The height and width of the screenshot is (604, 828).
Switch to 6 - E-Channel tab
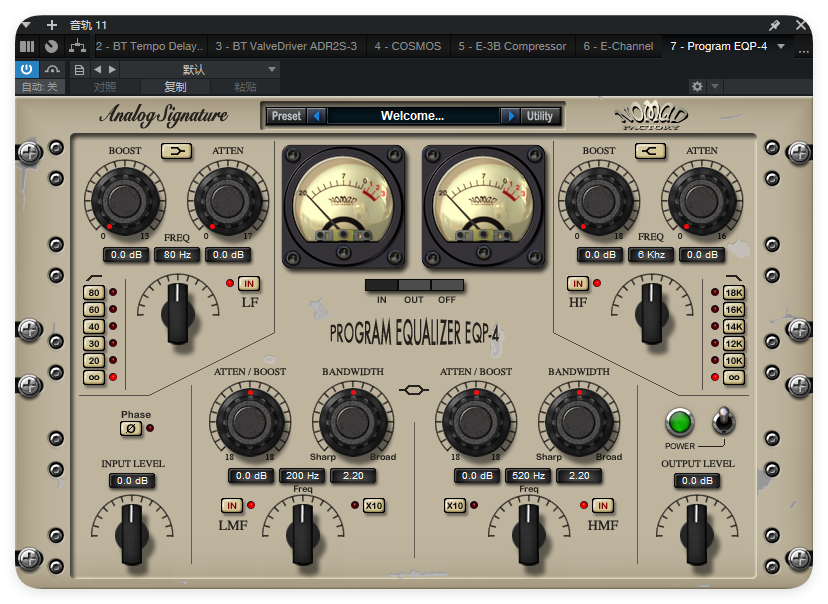(618, 46)
